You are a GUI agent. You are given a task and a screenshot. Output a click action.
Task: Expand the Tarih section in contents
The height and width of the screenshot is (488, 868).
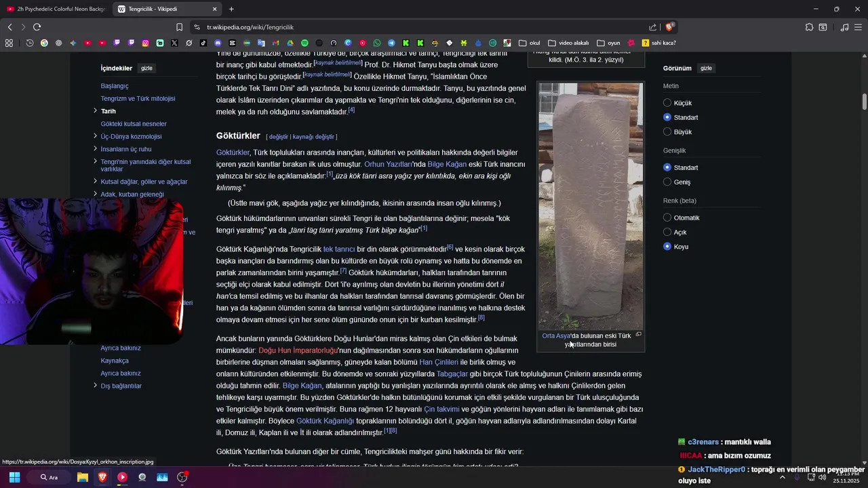pyautogui.click(x=95, y=110)
